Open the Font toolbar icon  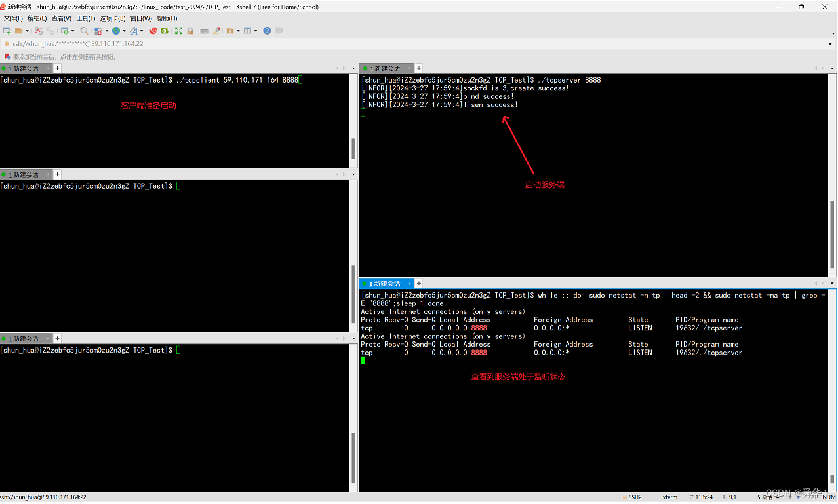pyautogui.click(x=133, y=31)
